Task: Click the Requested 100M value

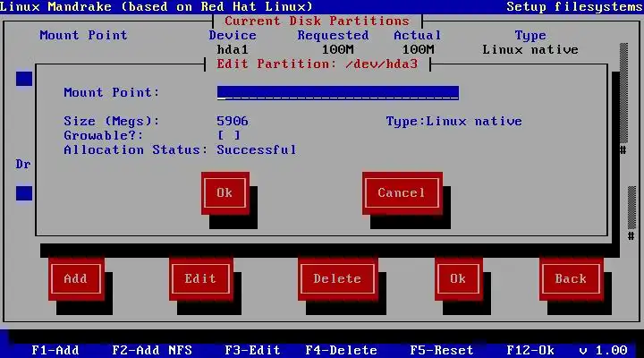Action: 337,50
